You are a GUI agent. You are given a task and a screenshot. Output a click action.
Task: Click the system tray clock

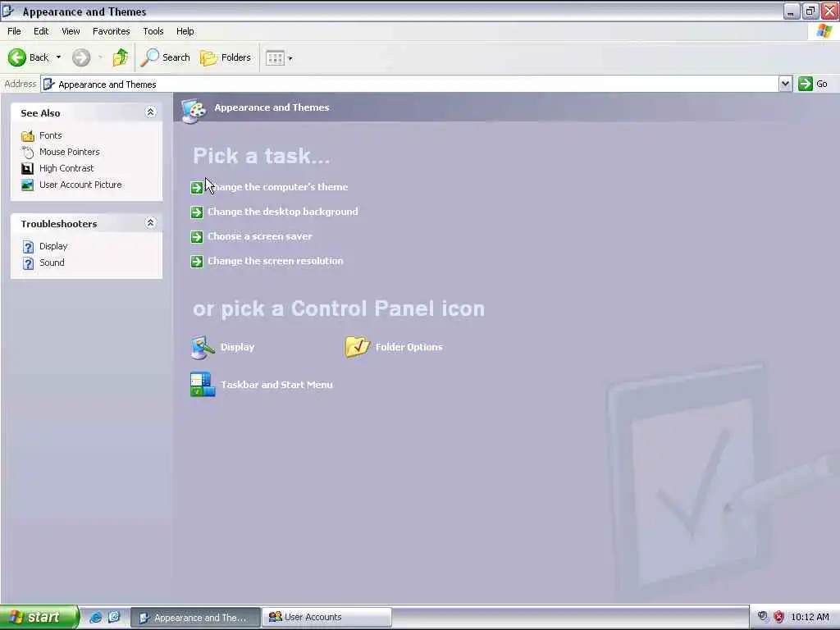click(810, 617)
